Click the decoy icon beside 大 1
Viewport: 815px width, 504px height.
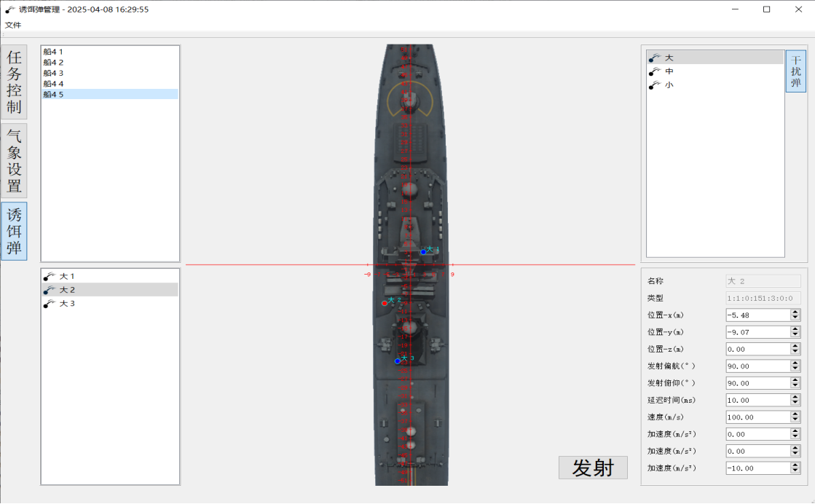point(49,276)
